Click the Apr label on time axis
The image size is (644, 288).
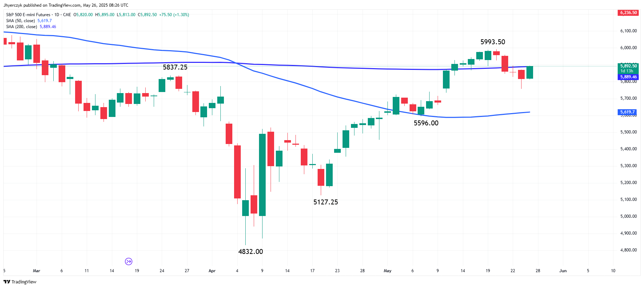[212, 271]
